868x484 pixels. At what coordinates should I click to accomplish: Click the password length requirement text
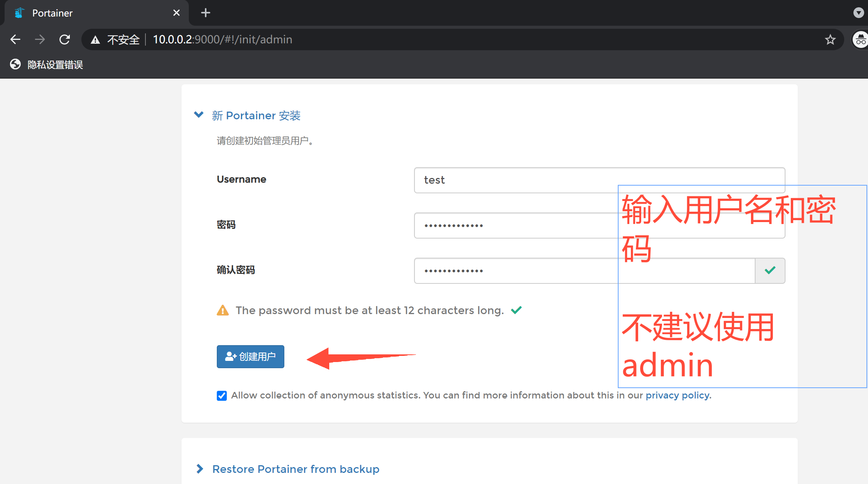click(x=370, y=310)
